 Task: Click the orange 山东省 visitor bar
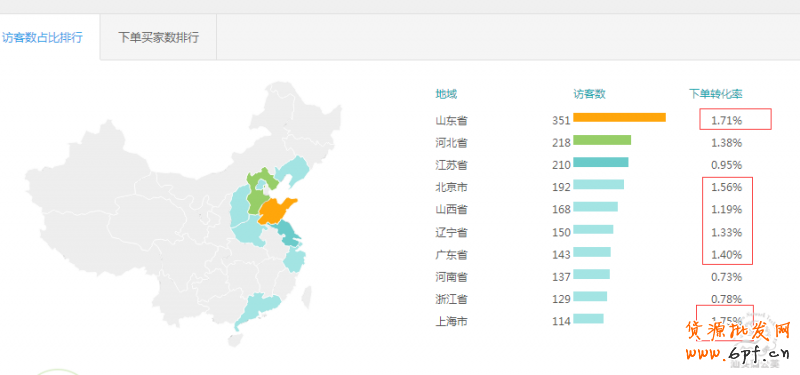[619, 117]
